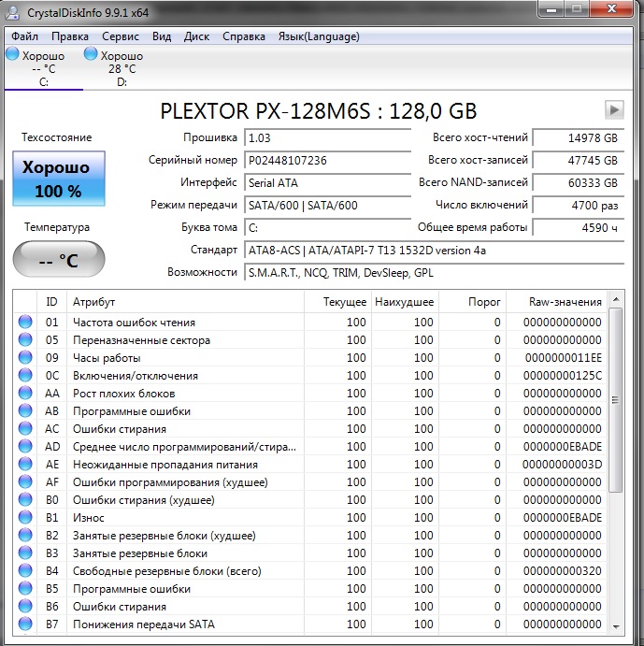This screenshot has width=644, height=646.
Task: Open the Файл menu
Action: [24, 36]
